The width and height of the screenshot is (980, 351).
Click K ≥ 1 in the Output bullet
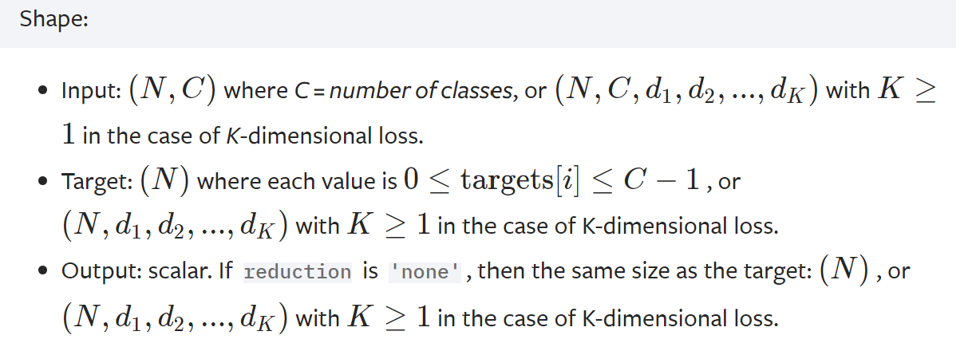point(389,318)
